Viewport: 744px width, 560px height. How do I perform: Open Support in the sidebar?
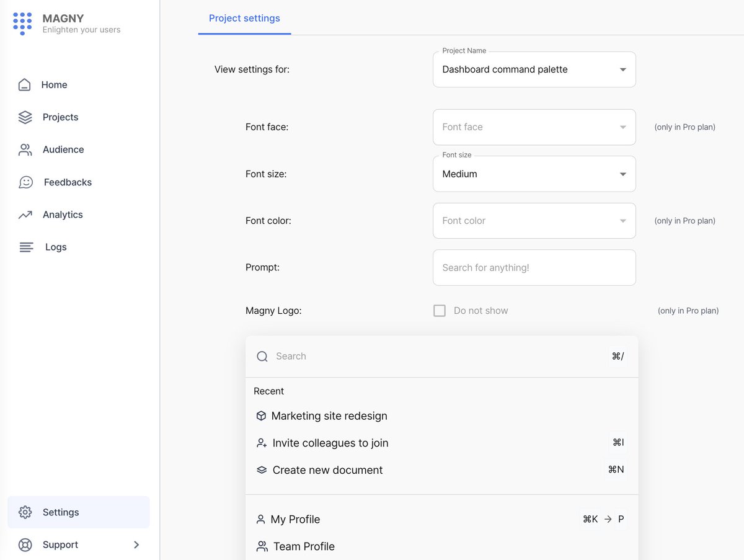[x=79, y=544]
